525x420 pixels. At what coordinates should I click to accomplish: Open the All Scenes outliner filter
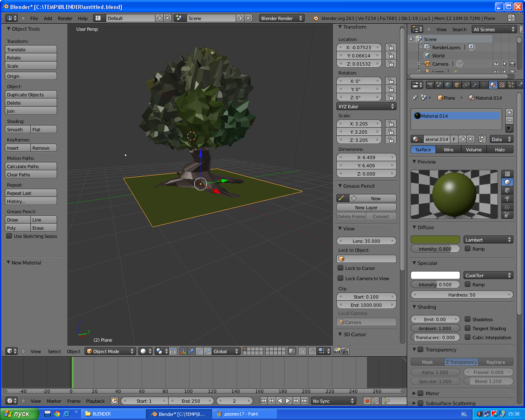[x=494, y=29]
